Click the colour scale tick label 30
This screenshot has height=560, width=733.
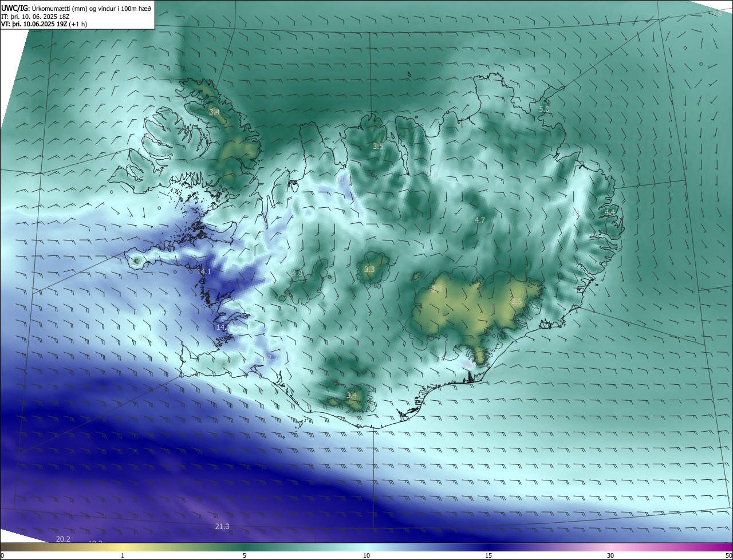pyautogui.click(x=610, y=555)
